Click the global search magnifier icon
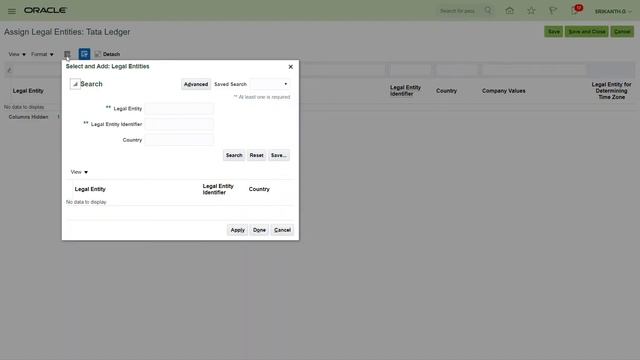This screenshot has width=640, height=360. [488, 11]
